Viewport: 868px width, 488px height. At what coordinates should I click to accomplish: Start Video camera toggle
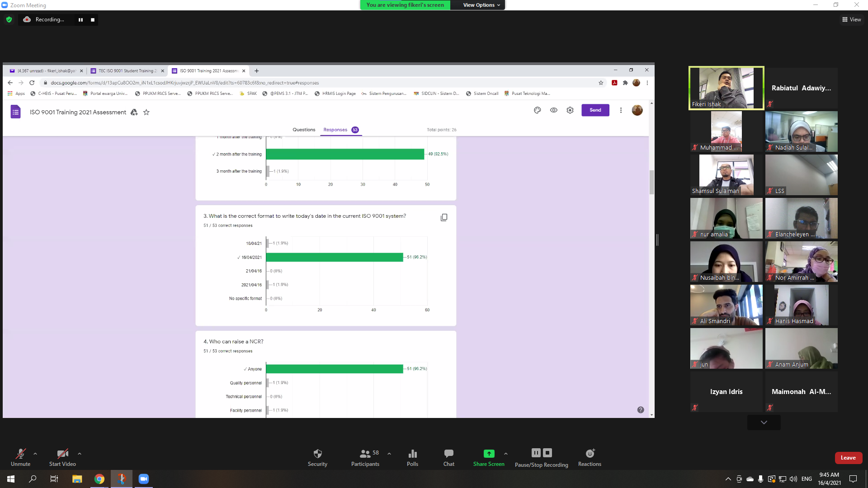click(x=62, y=454)
